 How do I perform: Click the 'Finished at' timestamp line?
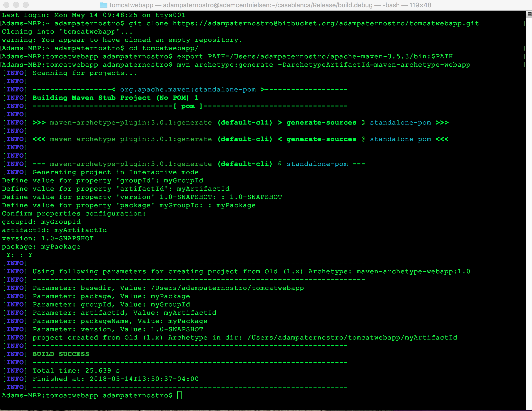tap(115, 379)
